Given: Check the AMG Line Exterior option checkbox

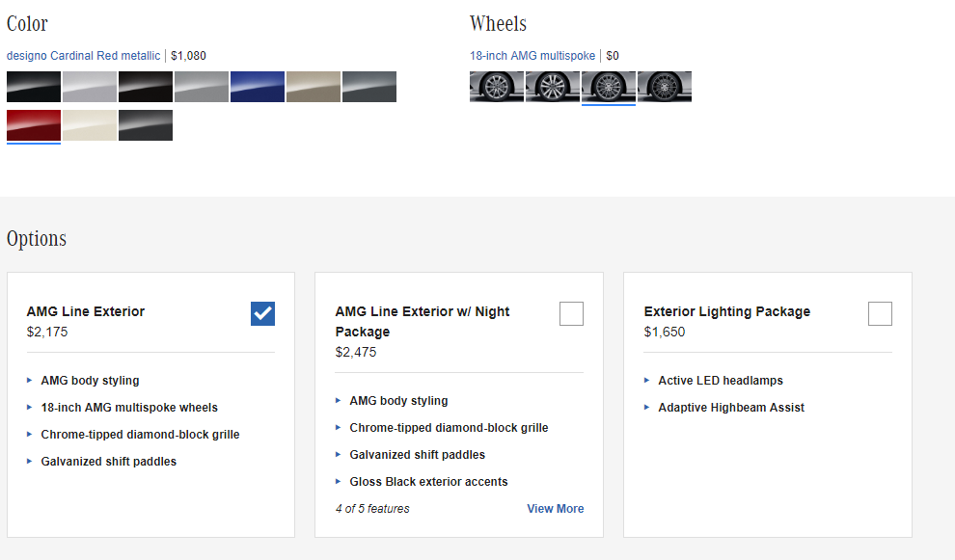Looking at the screenshot, I should [x=262, y=313].
